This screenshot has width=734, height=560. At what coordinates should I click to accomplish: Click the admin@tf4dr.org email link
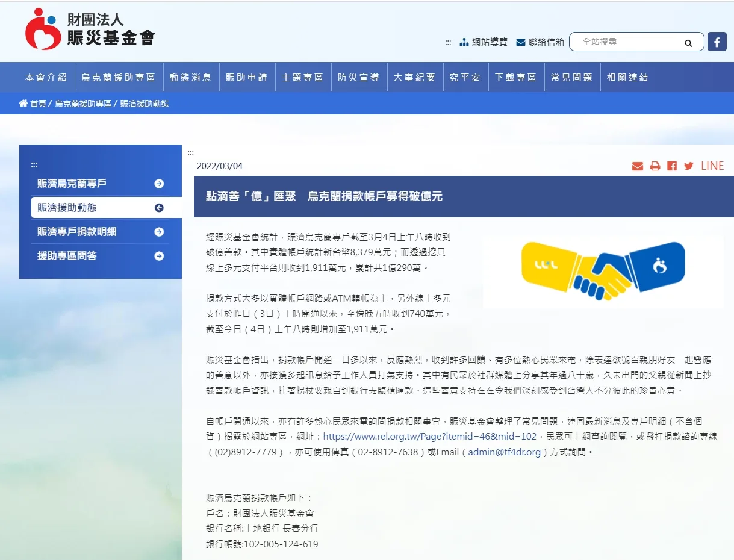[x=505, y=452]
